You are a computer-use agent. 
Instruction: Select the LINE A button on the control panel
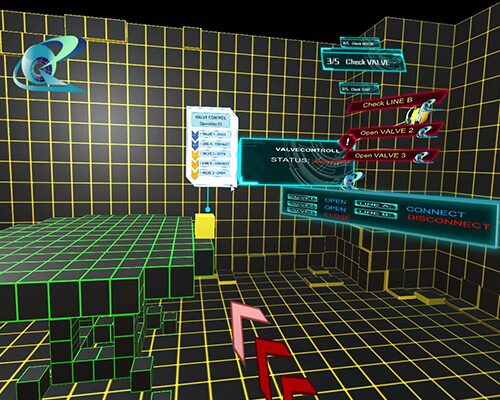pos(377,205)
